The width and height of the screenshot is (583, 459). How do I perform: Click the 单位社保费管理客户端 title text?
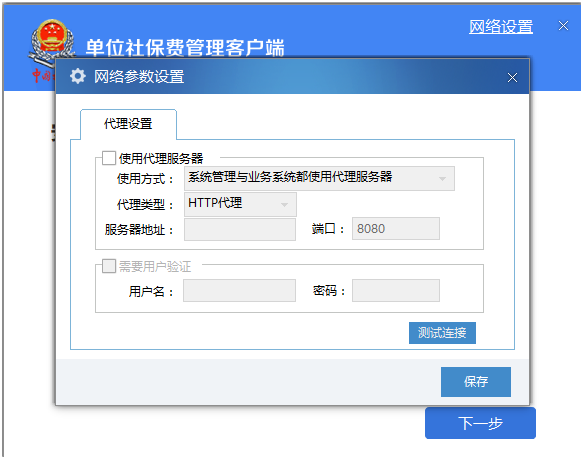[185, 48]
